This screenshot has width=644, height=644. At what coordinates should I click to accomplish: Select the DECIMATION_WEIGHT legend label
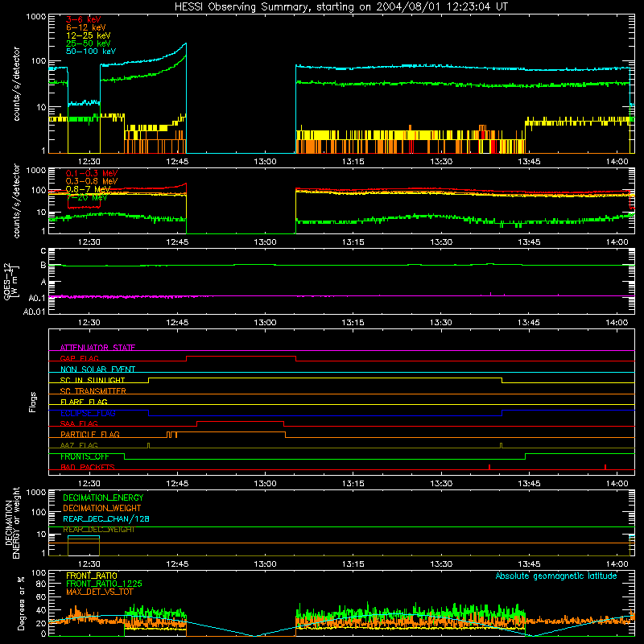point(102,508)
